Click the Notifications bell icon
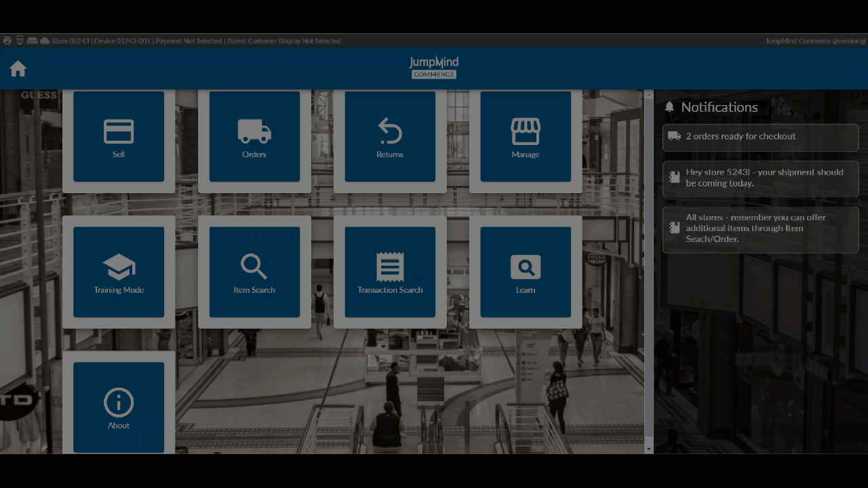The image size is (868, 488). click(x=670, y=107)
